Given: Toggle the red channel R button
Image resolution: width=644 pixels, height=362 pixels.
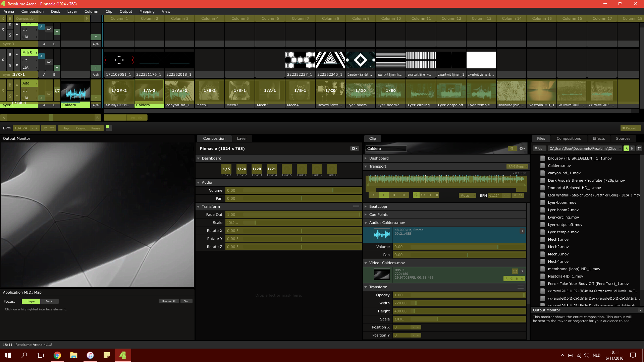Looking at the screenshot, I should pyautogui.click(x=506, y=279).
